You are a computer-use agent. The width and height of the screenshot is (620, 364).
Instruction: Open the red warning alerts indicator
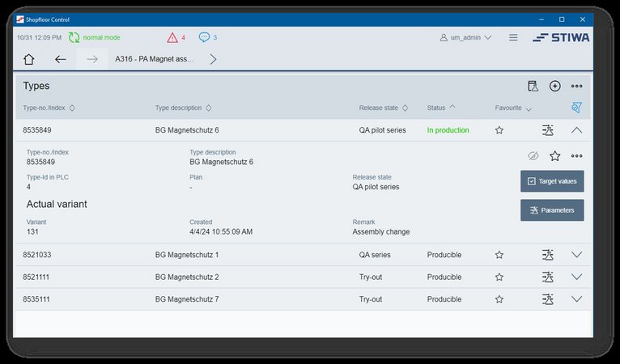[x=176, y=37]
